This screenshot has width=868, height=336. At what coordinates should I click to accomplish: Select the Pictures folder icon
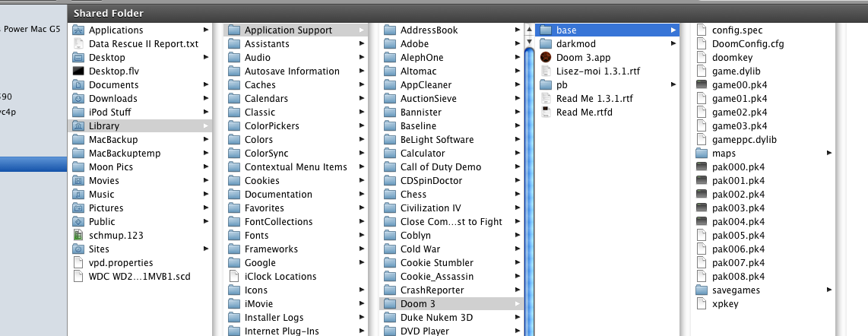[x=78, y=208]
